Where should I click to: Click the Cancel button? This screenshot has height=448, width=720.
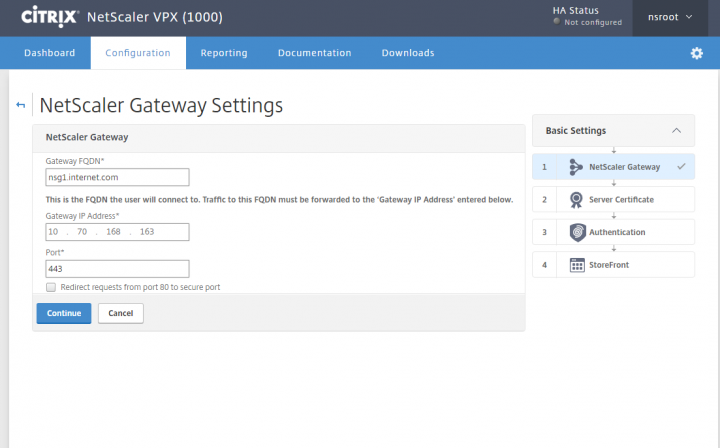(x=121, y=313)
